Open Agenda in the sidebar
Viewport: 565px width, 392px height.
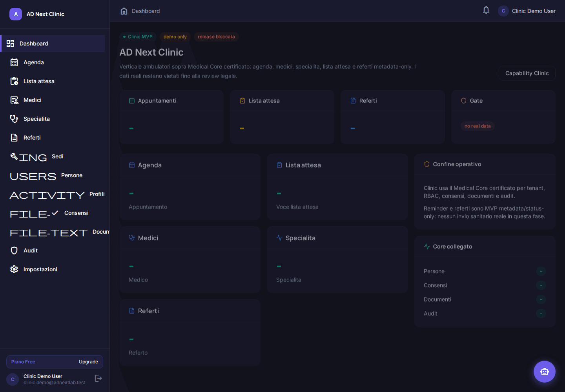pos(53,62)
